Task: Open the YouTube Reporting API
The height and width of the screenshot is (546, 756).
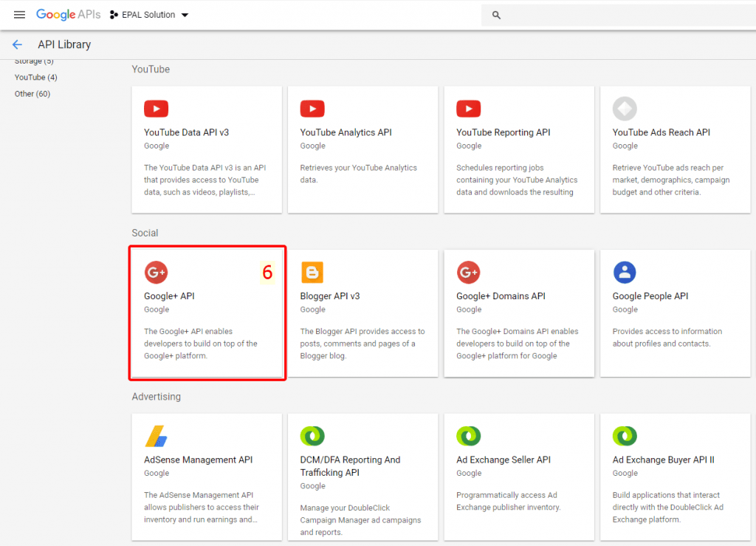Action: click(x=469, y=108)
